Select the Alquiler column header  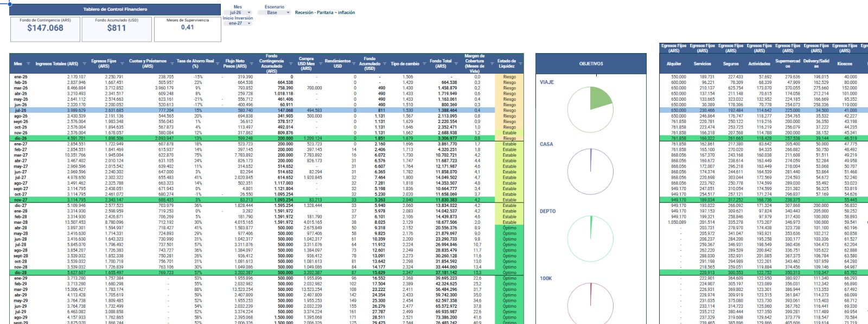click(674, 64)
